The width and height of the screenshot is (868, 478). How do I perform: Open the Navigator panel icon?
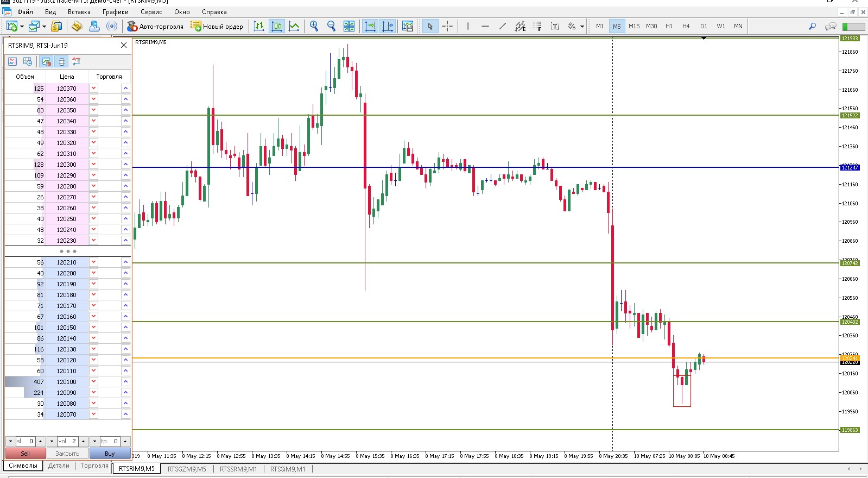[77, 26]
